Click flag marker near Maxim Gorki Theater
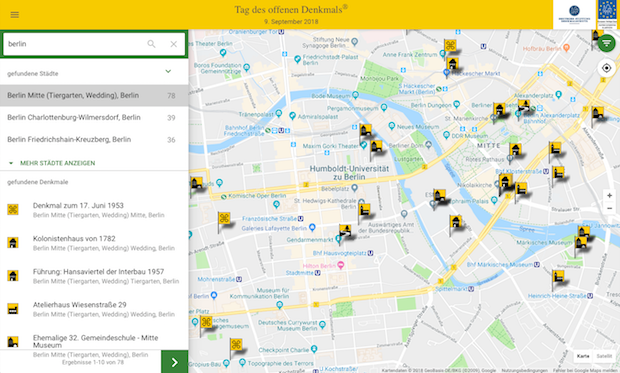The width and height of the screenshot is (620, 373). point(376,146)
